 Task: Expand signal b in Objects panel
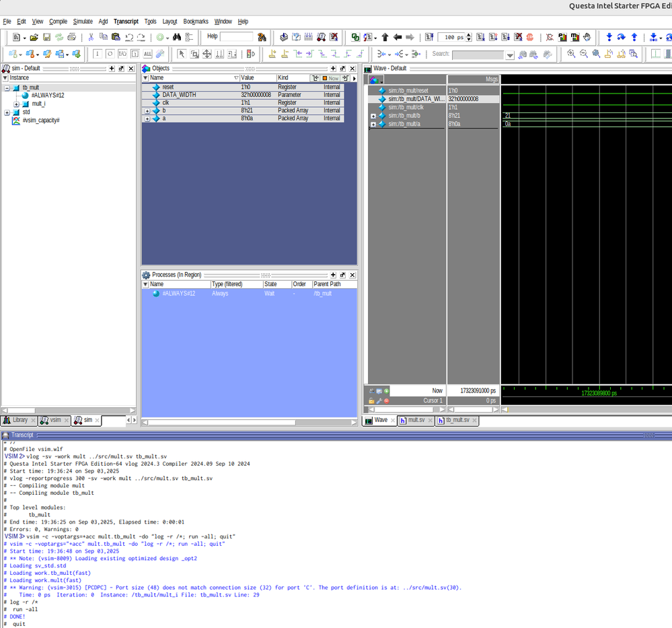(x=147, y=110)
